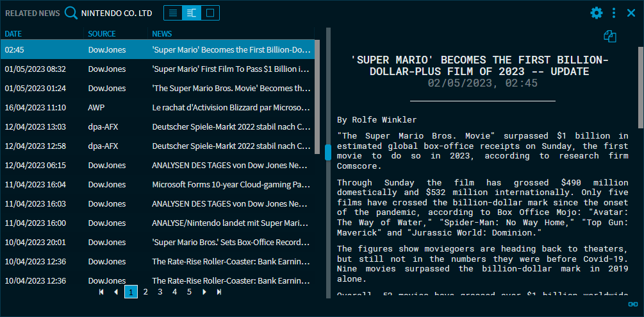
Task: Go to the previous news page
Action: click(x=116, y=292)
